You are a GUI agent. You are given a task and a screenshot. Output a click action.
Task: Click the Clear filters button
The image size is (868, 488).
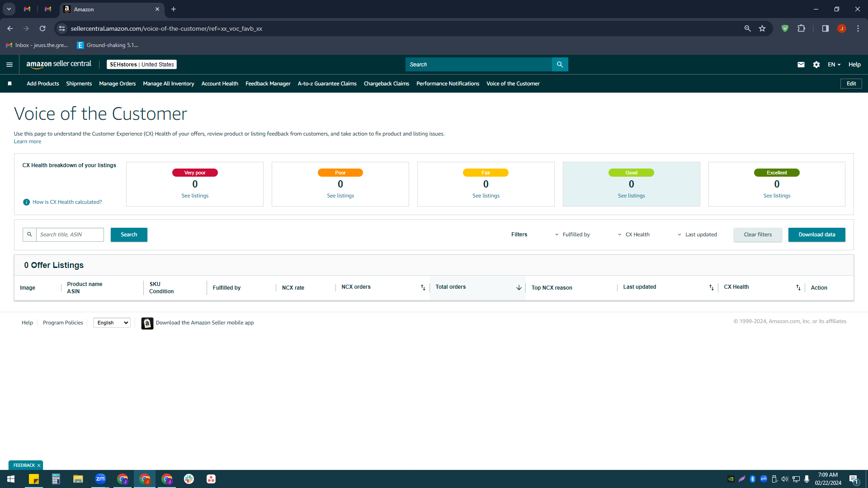tap(758, 235)
